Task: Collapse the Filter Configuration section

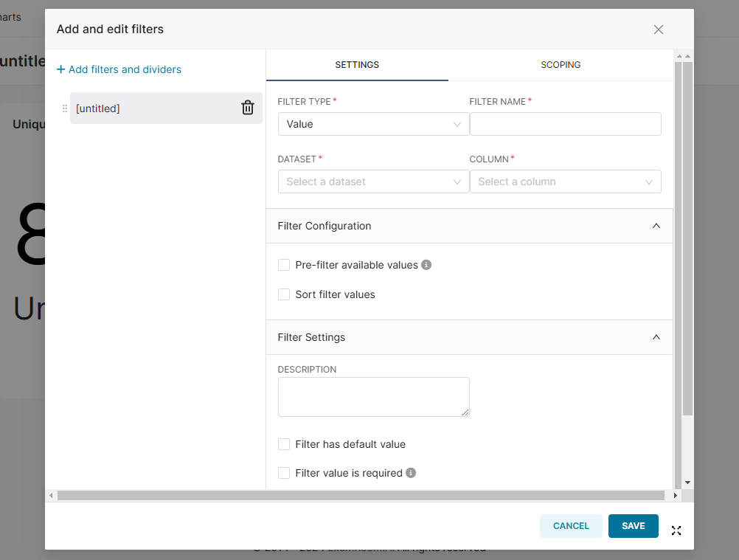Action: pos(656,226)
